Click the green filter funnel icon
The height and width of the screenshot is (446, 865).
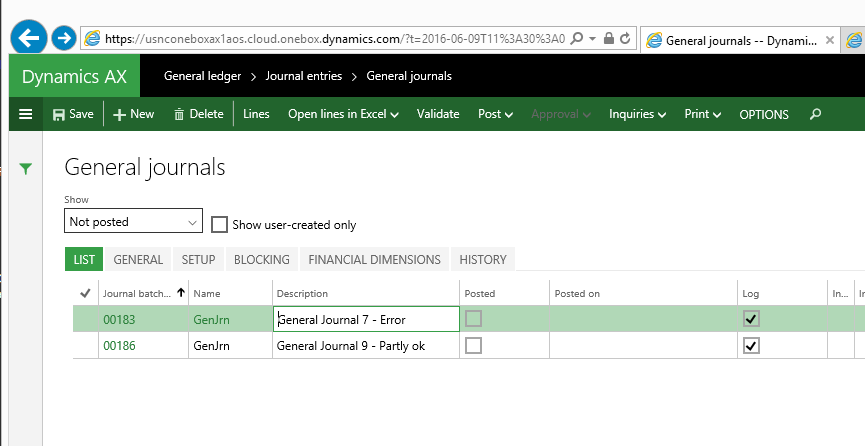pos(25,170)
